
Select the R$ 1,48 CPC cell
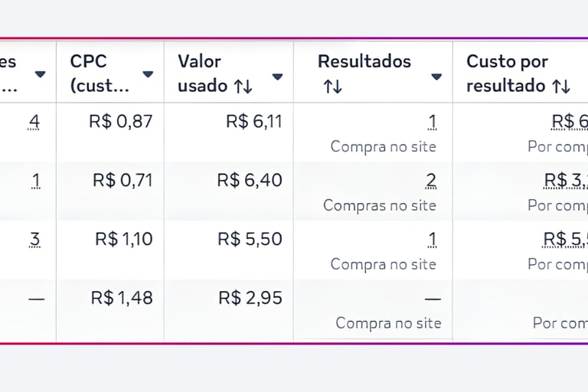(122, 298)
